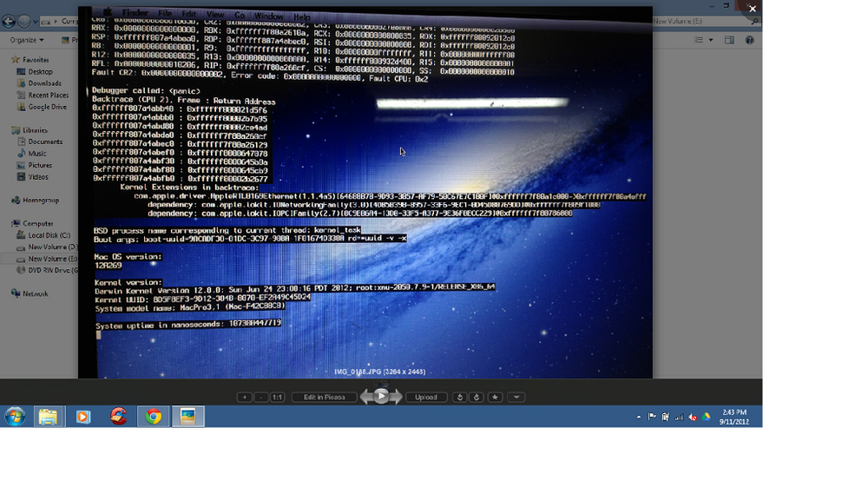Go to next image with right arrow

click(397, 398)
